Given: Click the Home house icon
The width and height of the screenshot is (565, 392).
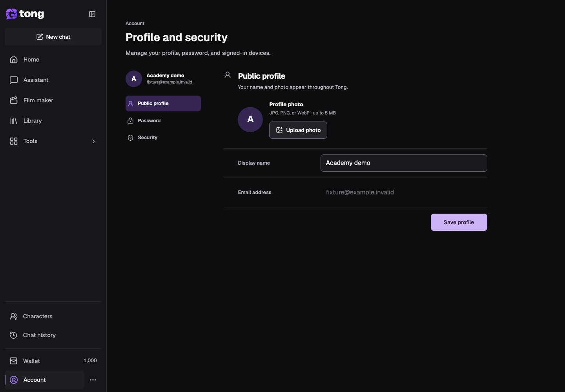Looking at the screenshot, I should tap(14, 60).
